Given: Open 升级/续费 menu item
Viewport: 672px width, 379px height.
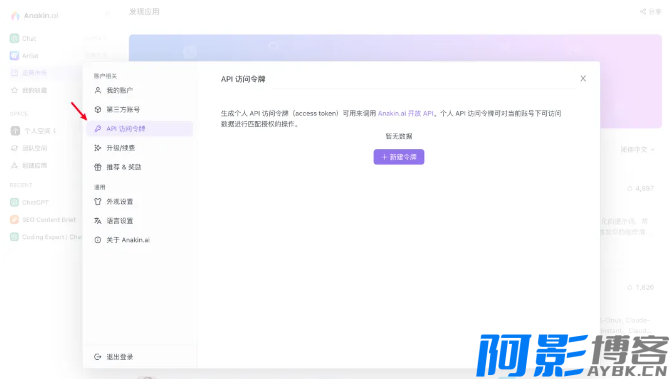Looking at the screenshot, I should (x=139, y=148).
